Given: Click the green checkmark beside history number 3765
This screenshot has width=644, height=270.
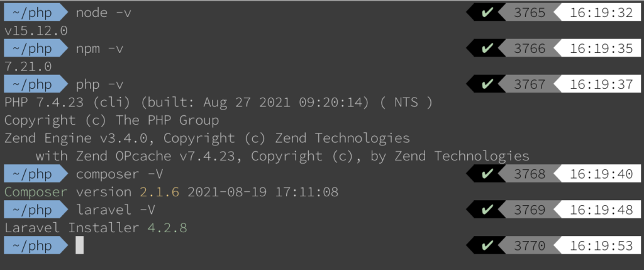Looking at the screenshot, I should 487,12.
